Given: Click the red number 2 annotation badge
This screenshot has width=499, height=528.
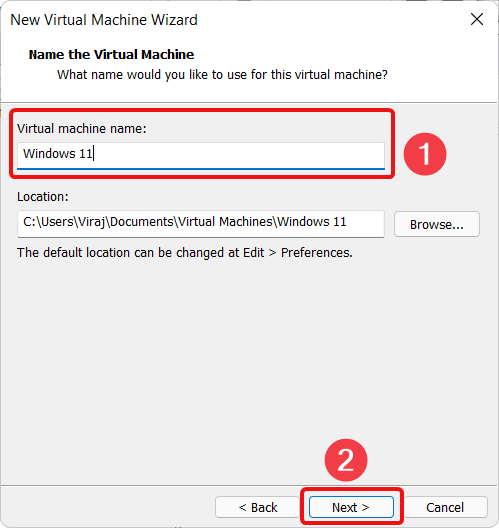Looking at the screenshot, I should 346,460.
